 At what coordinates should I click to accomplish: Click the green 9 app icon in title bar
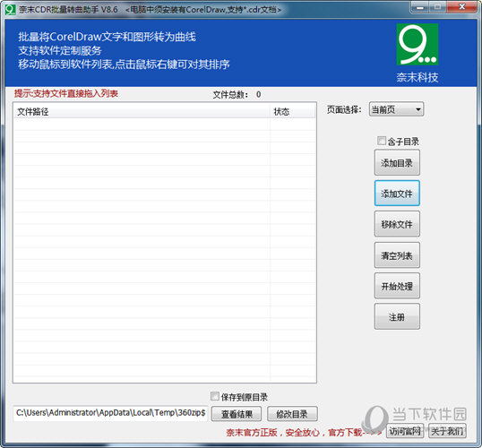click(10, 10)
